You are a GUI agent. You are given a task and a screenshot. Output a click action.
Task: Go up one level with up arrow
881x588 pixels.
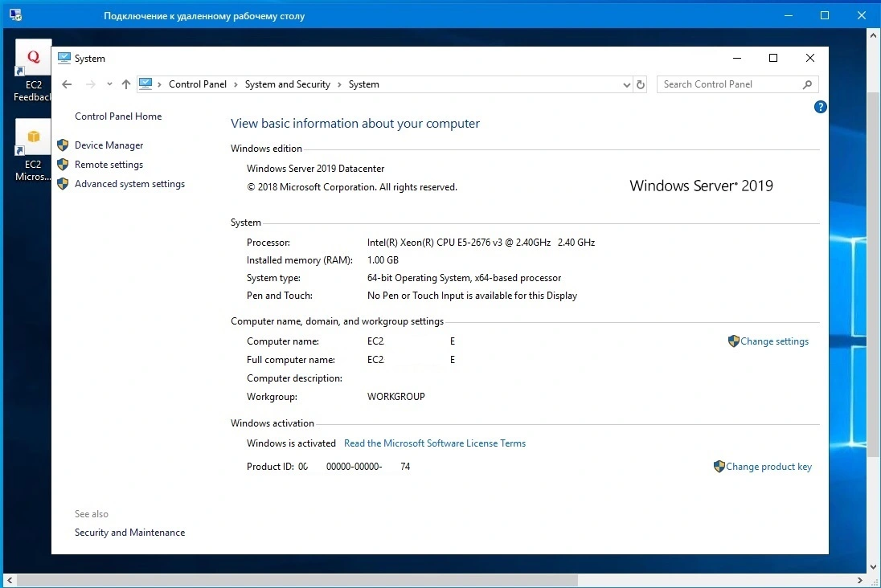[126, 84]
